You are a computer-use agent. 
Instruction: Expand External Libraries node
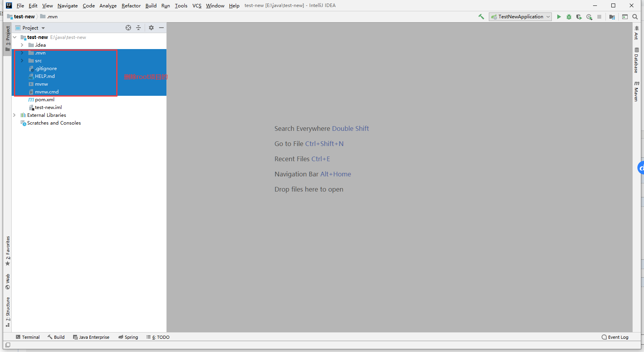click(x=14, y=115)
